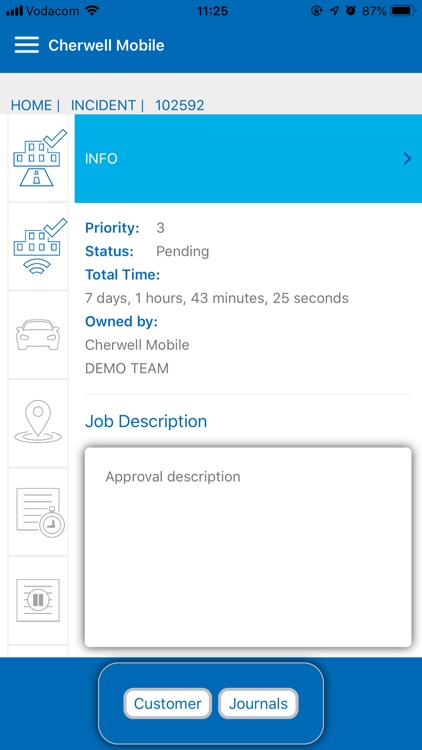
Task: Select the car travel icon
Action: tap(38, 335)
